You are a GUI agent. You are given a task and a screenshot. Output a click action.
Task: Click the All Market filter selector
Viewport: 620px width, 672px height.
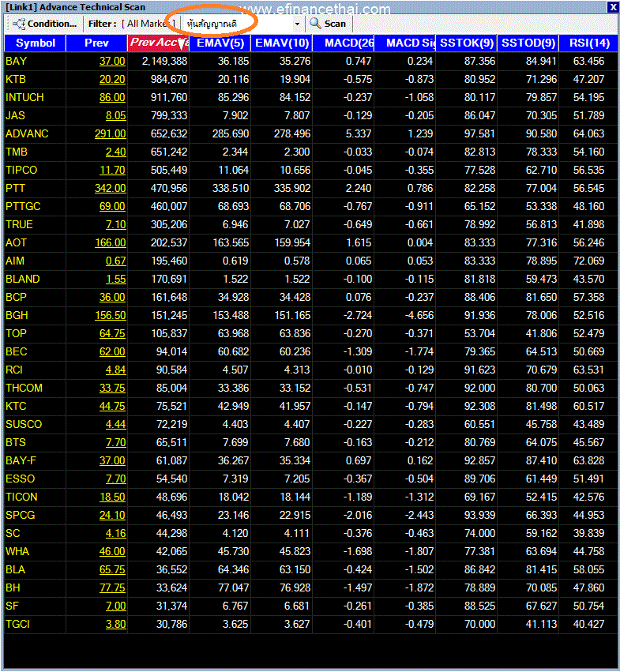[x=148, y=24]
